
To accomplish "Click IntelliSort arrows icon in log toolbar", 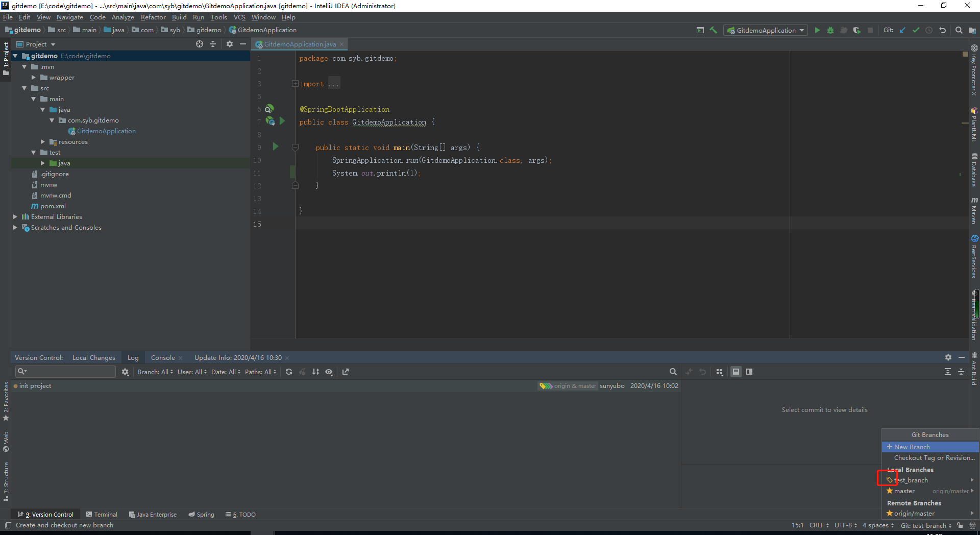I will coord(315,372).
